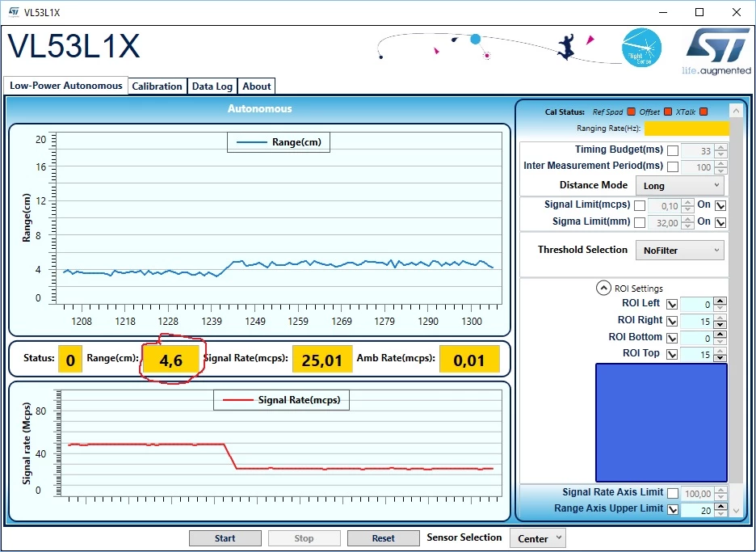Click the Amb Rate value 0,01
The image size is (756, 552).
click(x=469, y=360)
